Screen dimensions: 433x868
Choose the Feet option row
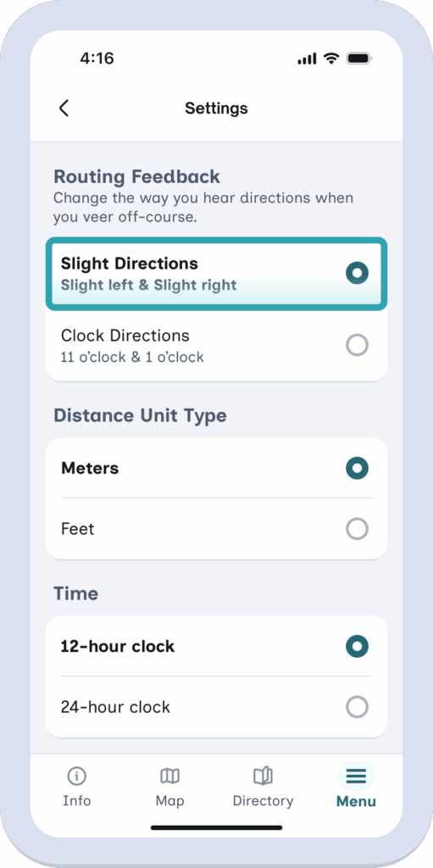(x=217, y=529)
